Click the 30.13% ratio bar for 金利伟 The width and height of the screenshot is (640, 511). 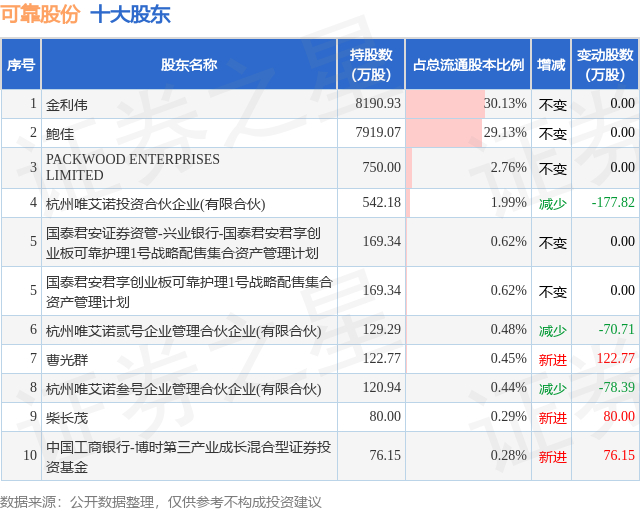[x=446, y=104]
